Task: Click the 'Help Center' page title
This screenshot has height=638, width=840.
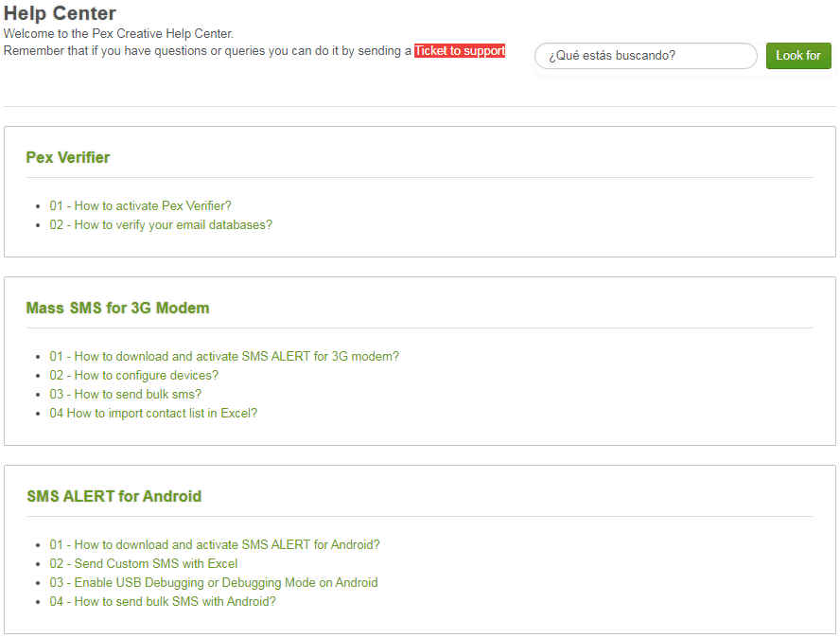Action: pos(60,13)
